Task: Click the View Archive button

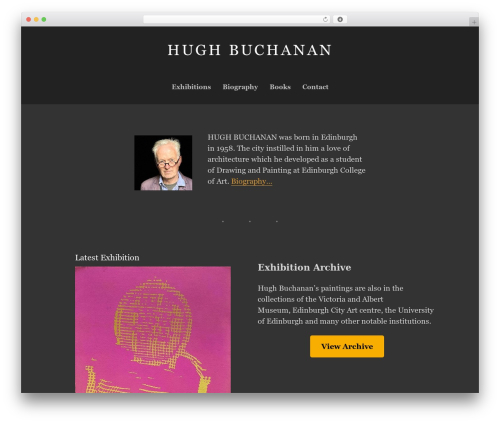Action: [347, 346]
